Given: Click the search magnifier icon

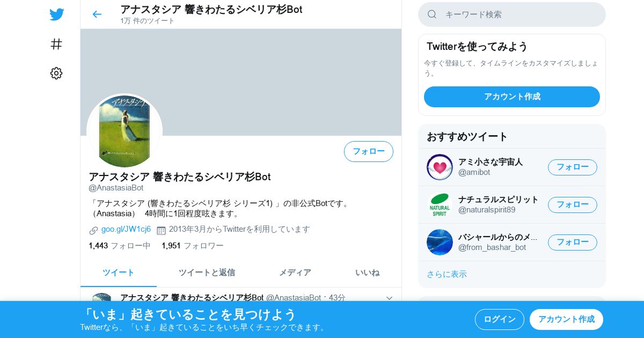Looking at the screenshot, I should tap(432, 14).
